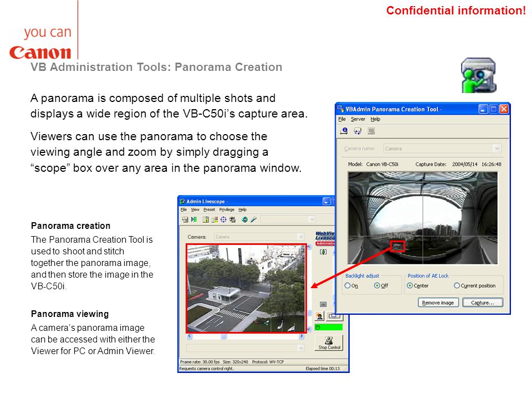Click the save picture icon in Admin Livescope toolbar
532x399 pixels.
coord(185,219)
